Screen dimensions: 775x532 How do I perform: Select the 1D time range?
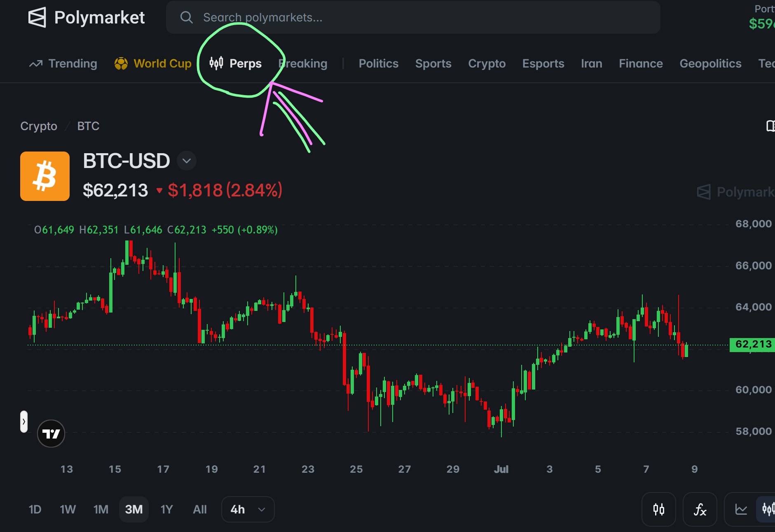tap(35, 509)
